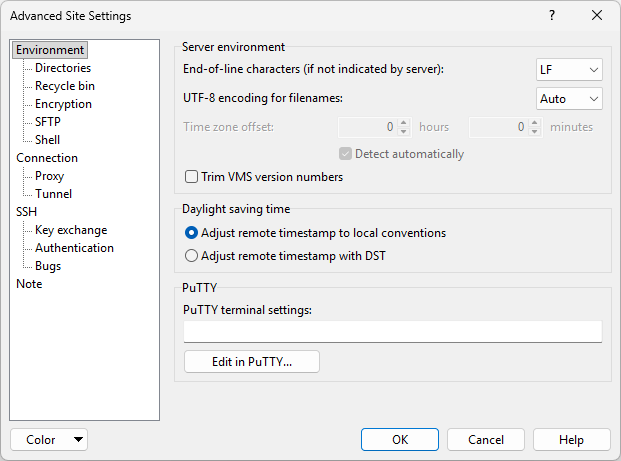The width and height of the screenshot is (621, 461).
Task: Open Recycle bin settings page
Action: coord(65,86)
